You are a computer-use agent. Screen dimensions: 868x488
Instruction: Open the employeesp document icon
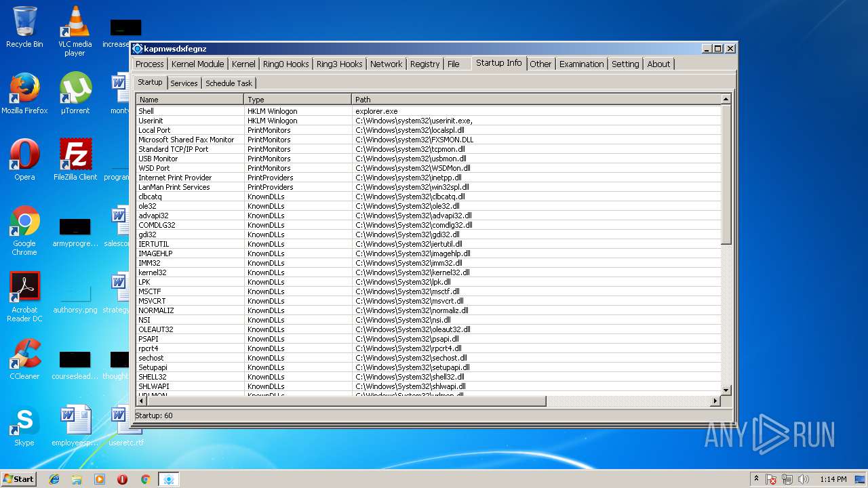(75, 426)
